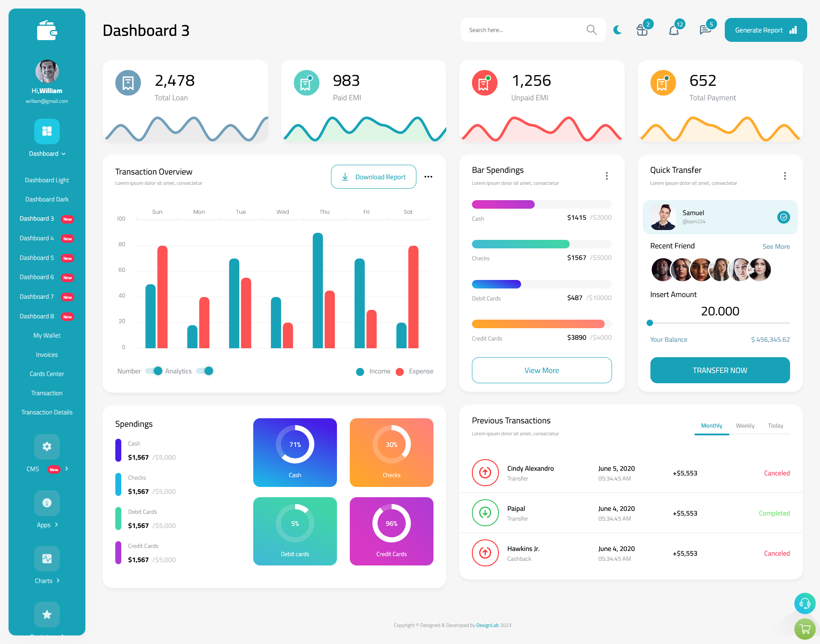The height and width of the screenshot is (644, 820).
Task: Expand the Bar Spendings options menu
Action: click(x=606, y=176)
